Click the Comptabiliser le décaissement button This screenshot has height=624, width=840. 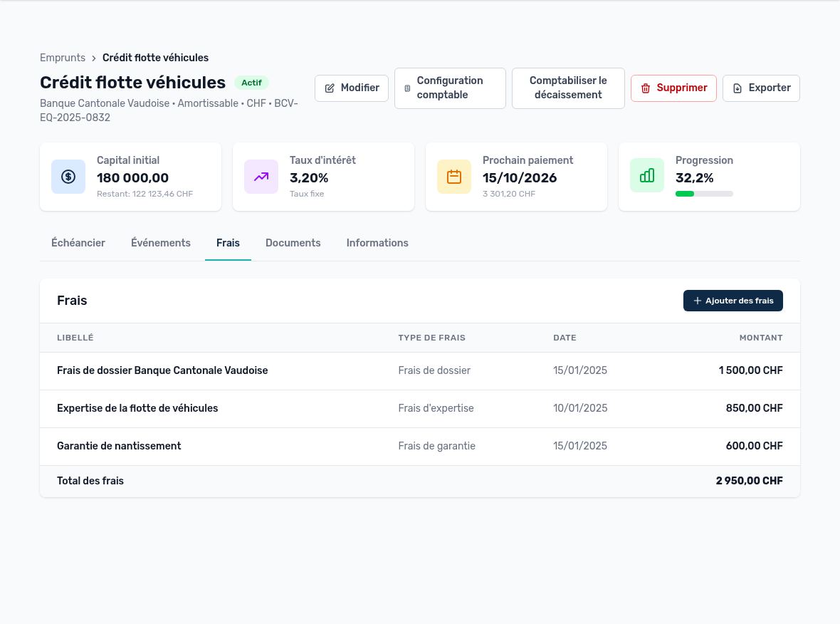click(x=568, y=88)
